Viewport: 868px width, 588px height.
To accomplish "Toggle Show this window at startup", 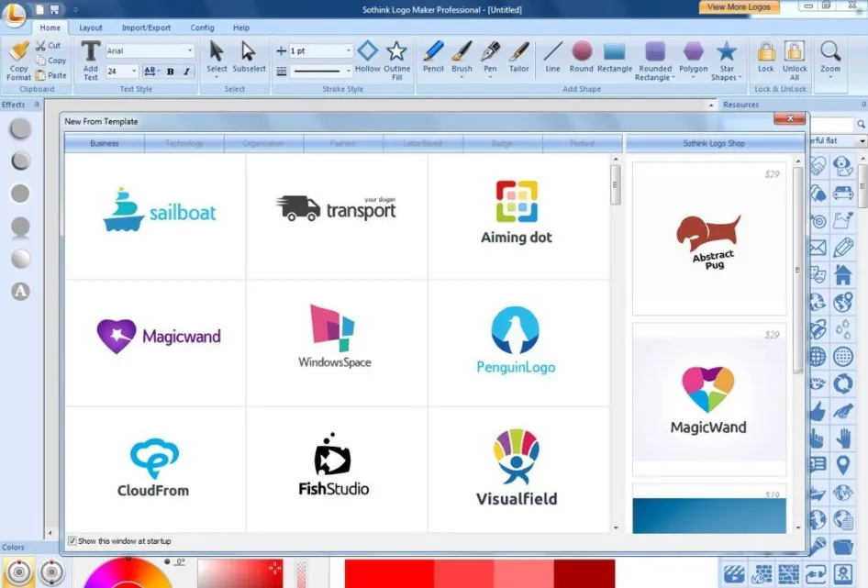I will point(72,541).
